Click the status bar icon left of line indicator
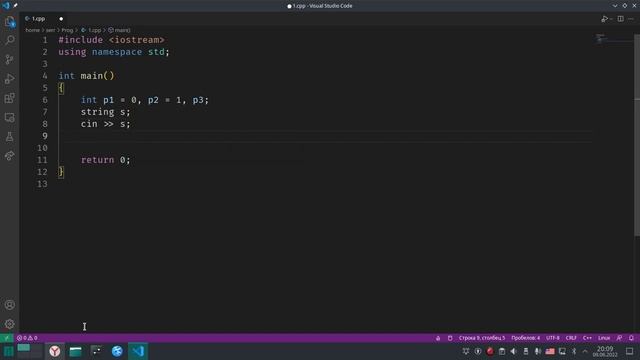The height and width of the screenshot is (360, 640). (x=450, y=338)
